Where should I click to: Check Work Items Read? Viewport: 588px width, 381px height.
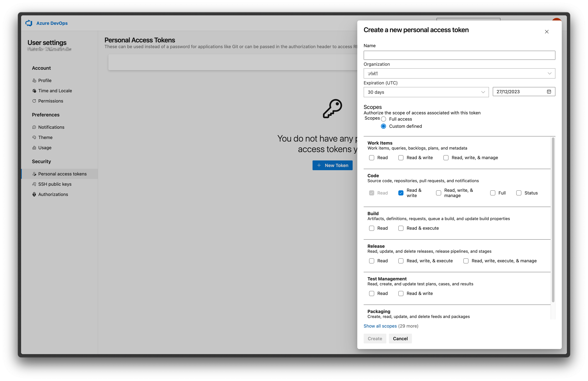click(372, 158)
